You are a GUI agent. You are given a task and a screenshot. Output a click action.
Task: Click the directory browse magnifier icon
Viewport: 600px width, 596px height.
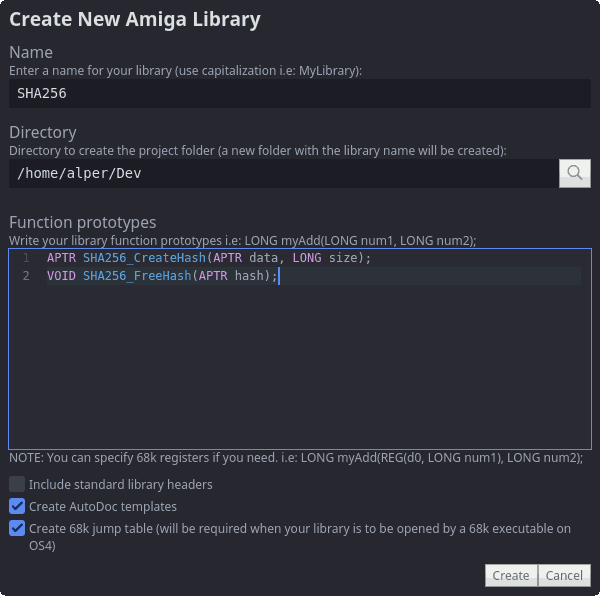click(x=575, y=173)
